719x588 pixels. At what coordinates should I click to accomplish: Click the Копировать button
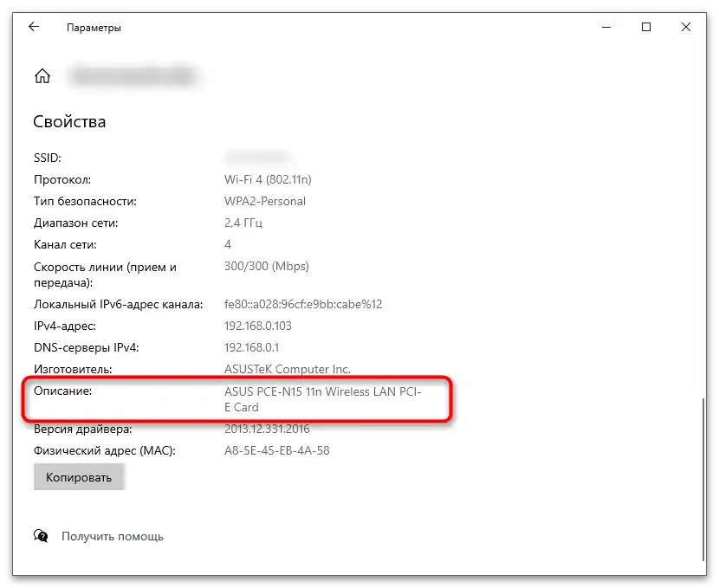[80, 477]
